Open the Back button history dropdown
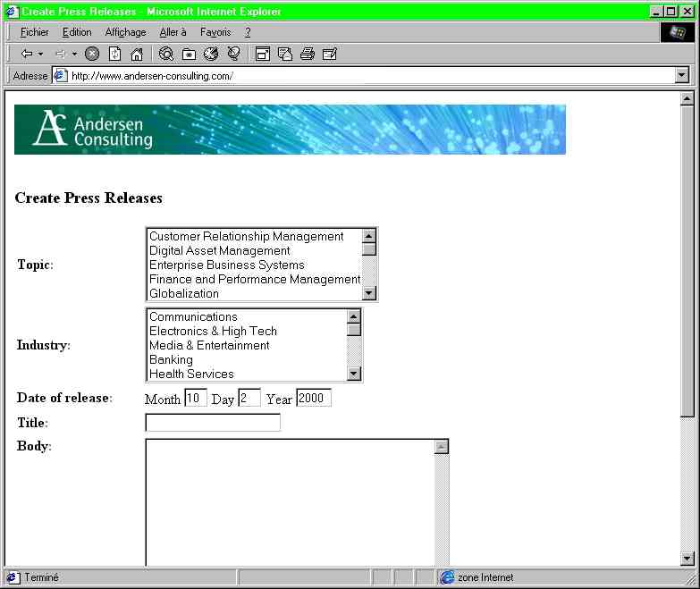 [40, 54]
